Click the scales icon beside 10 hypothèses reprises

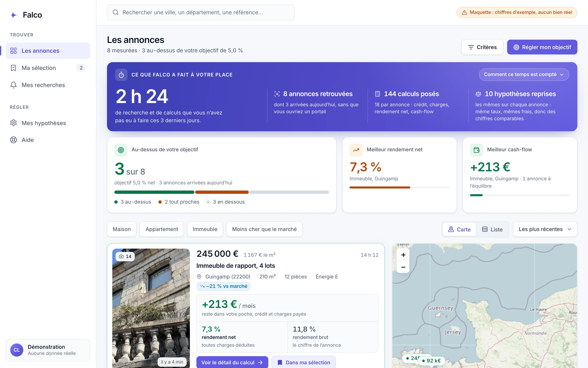pos(478,94)
